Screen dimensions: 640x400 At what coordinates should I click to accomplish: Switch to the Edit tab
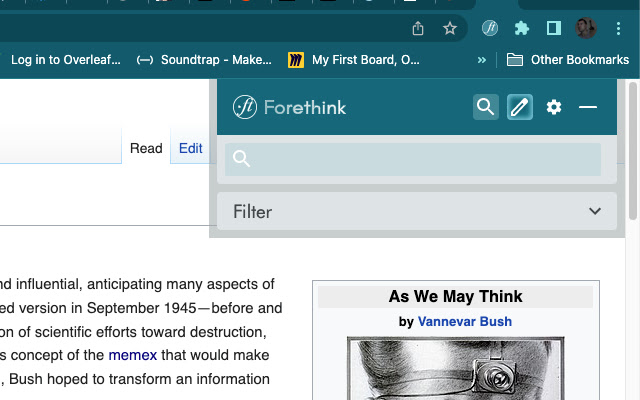tap(190, 148)
